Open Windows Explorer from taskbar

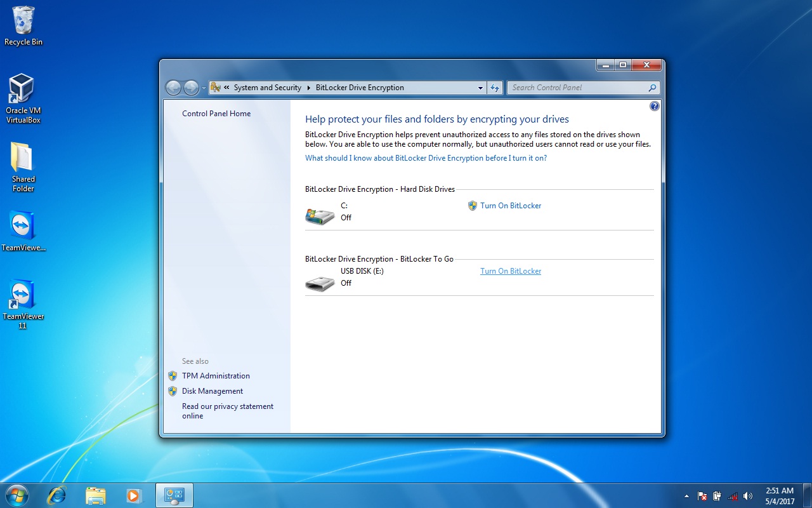95,495
